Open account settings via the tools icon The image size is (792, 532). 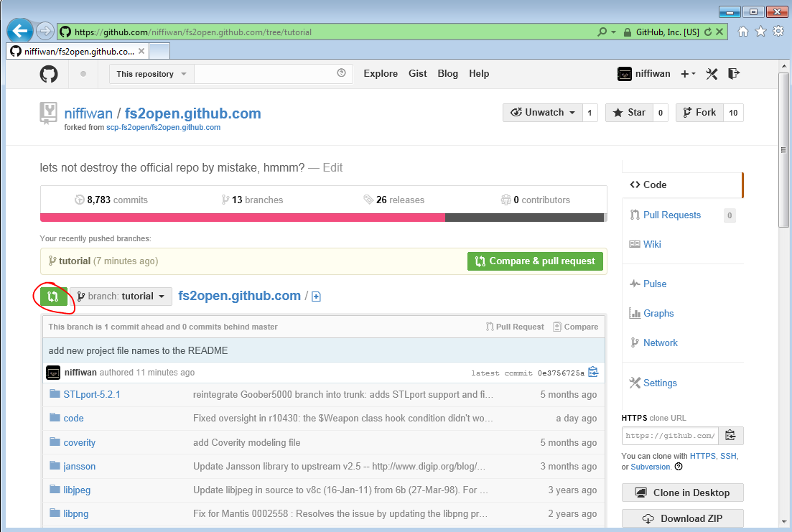[712, 73]
